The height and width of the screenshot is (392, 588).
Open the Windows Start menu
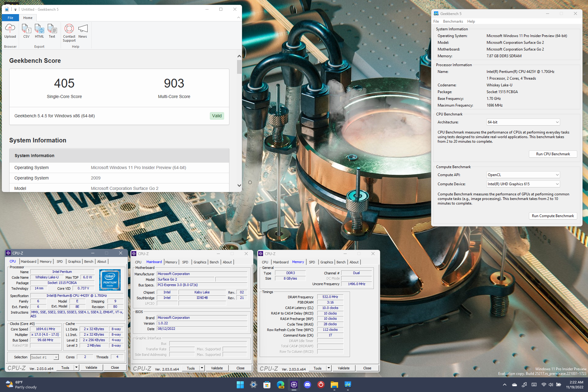(240, 385)
